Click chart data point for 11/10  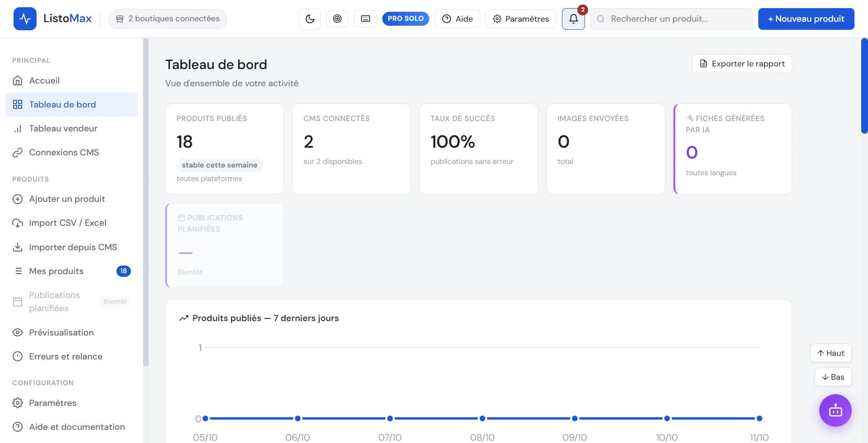pyautogui.click(x=759, y=419)
